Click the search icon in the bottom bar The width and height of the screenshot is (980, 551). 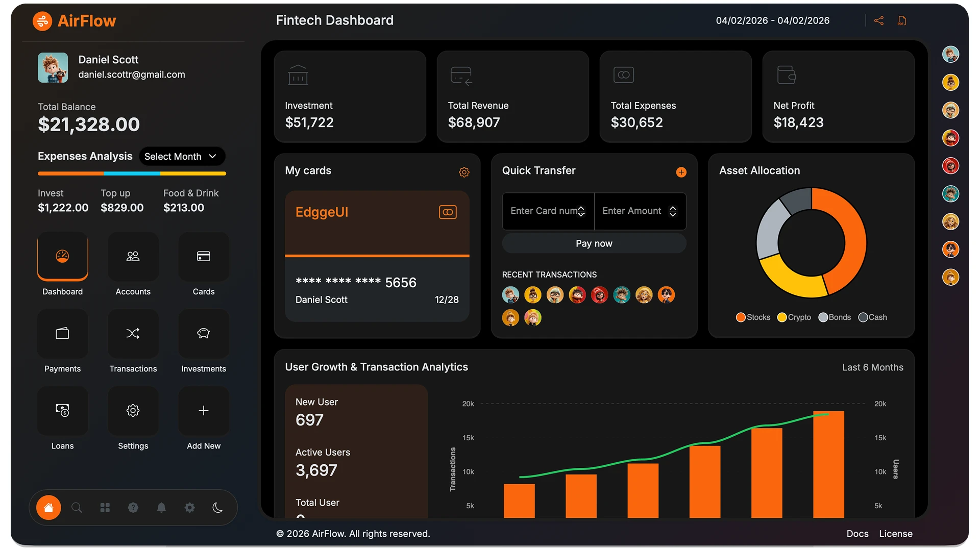click(x=77, y=508)
